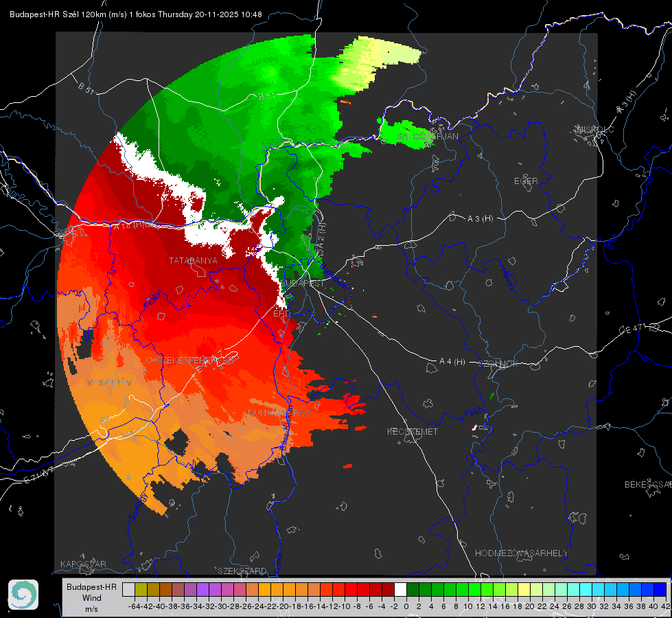
Task: Click the SZEKSZARD city label
Action: [242, 571]
